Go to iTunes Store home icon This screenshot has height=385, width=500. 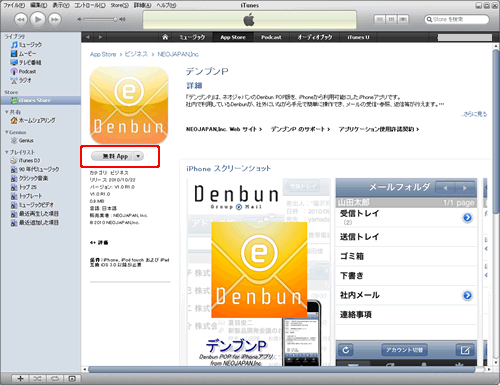[x=165, y=37]
